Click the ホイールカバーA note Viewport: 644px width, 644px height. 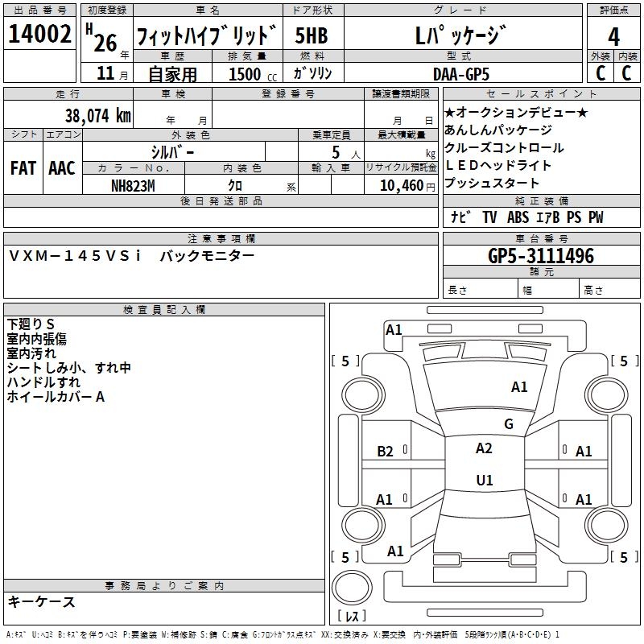56,396
